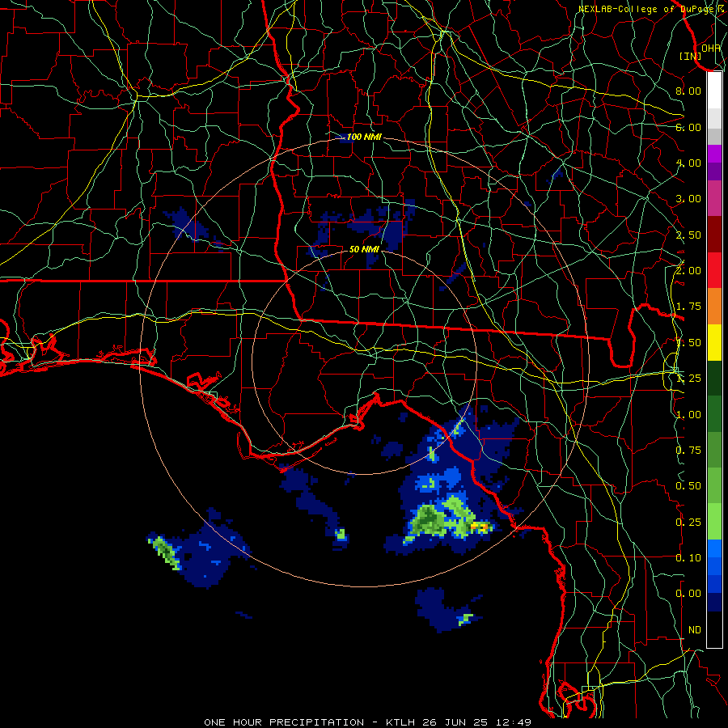This screenshot has width=728, height=728.
Task: Click the 6.00 legend value
Action: (688, 127)
